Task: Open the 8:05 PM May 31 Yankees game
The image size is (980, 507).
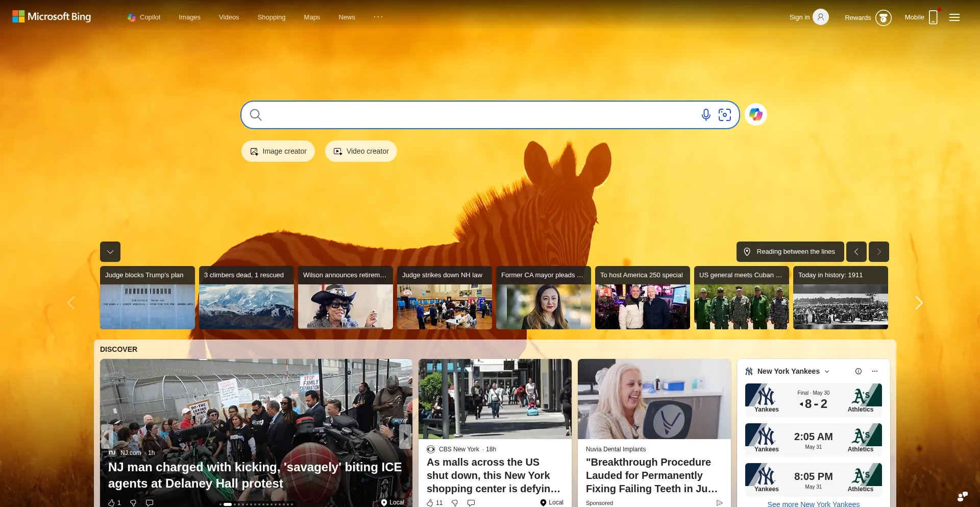Action: point(814,480)
